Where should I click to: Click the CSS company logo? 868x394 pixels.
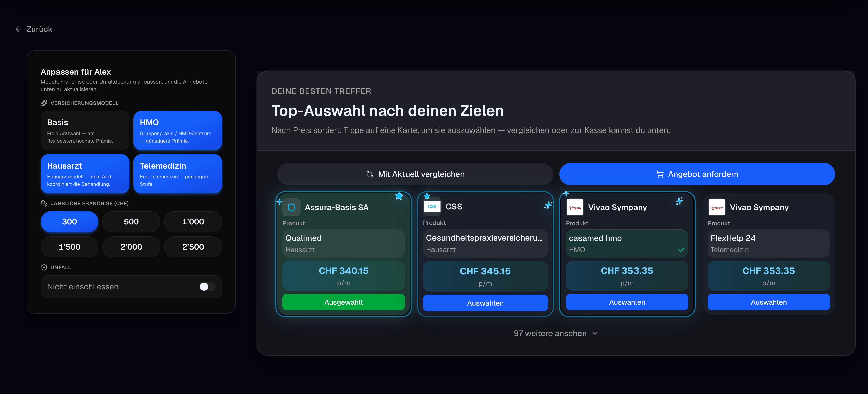coord(432,206)
